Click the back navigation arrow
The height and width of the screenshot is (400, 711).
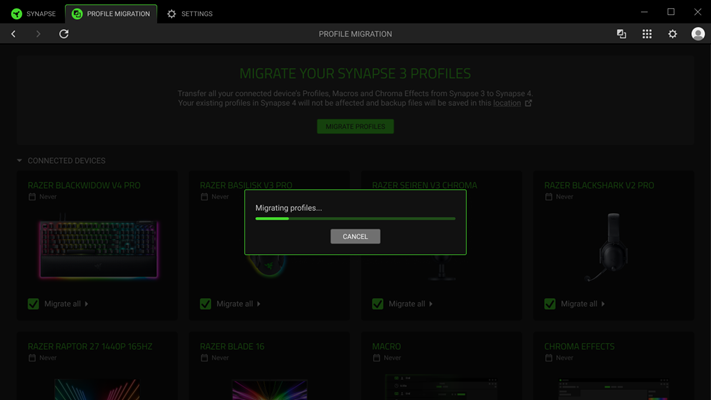tap(13, 34)
